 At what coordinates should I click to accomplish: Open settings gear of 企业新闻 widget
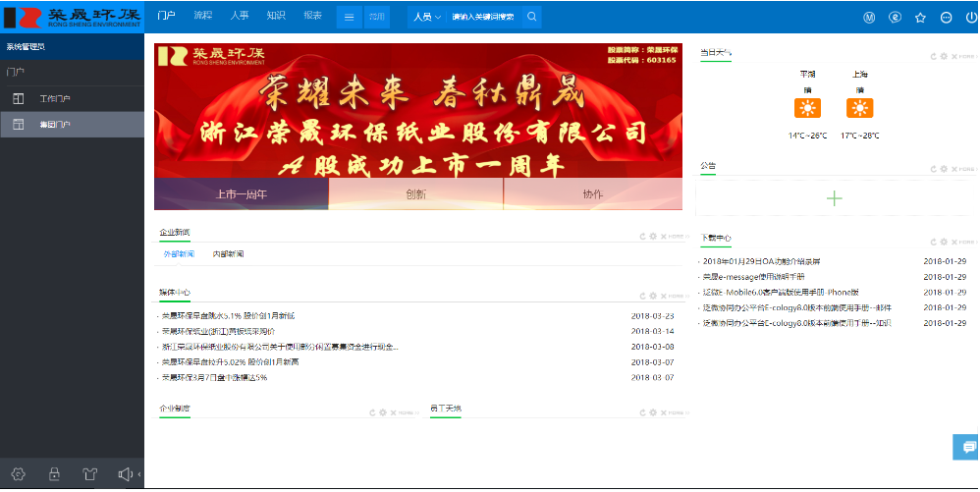tap(653, 237)
